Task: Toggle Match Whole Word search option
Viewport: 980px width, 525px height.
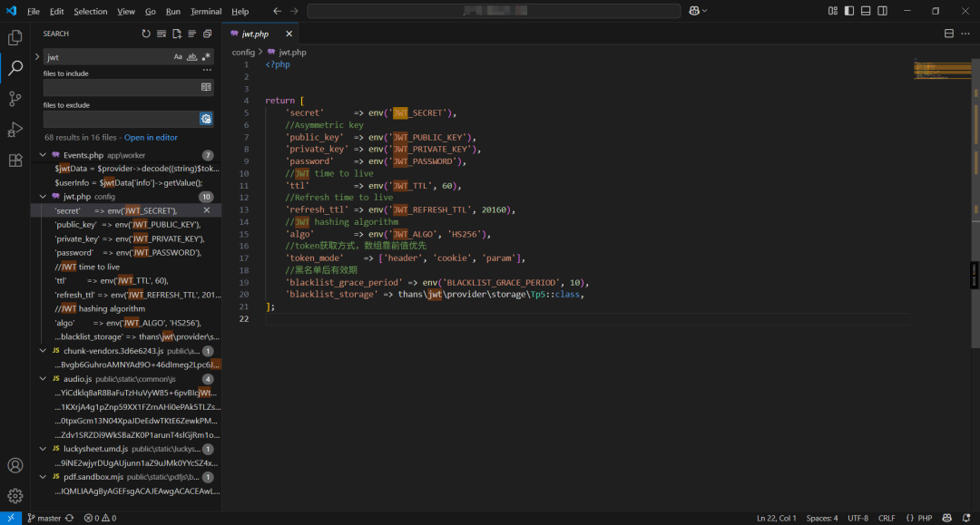Action: (x=191, y=56)
